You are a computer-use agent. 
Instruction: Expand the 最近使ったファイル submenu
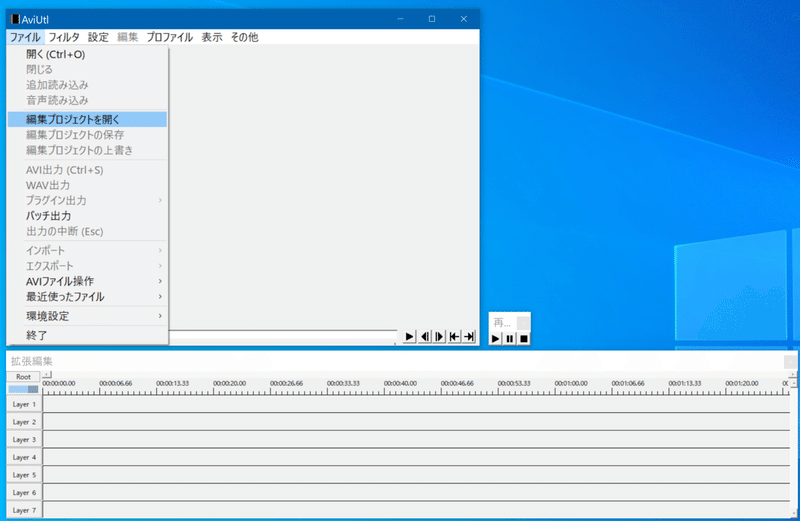[x=87, y=296]
